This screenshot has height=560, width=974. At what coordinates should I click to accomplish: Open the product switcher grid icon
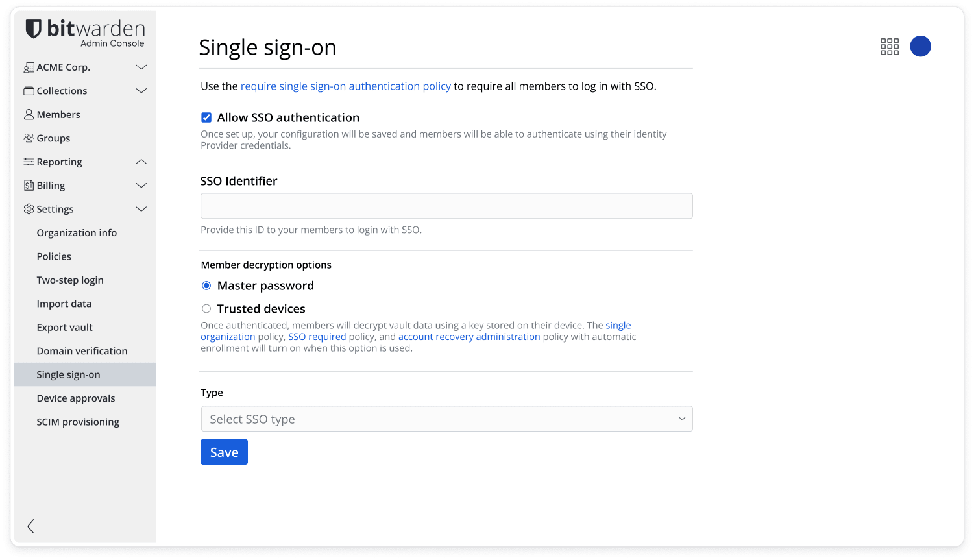890,46
